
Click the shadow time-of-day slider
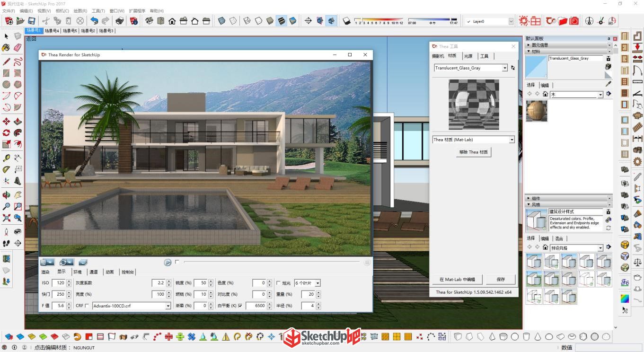coord(432,21)
